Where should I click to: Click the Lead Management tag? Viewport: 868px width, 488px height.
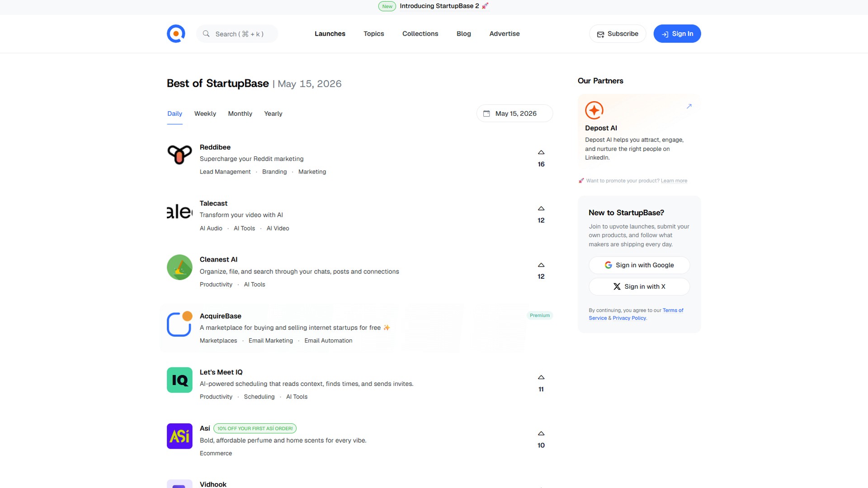225,172
